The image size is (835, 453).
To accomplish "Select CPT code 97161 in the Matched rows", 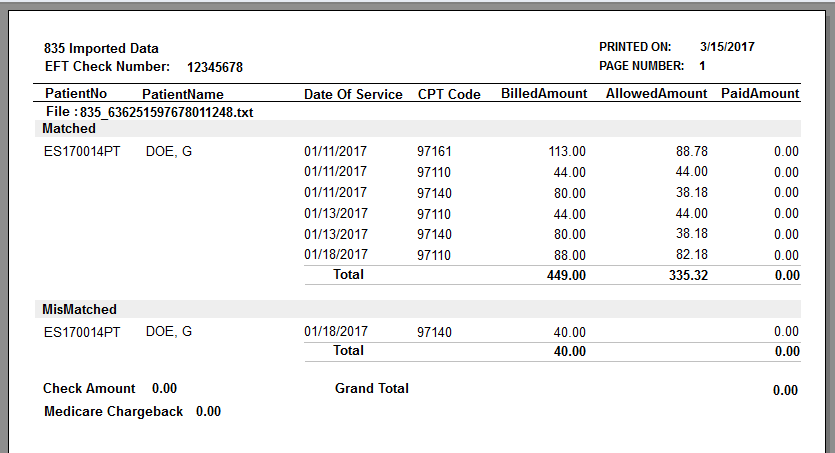I will coord(434,151).
